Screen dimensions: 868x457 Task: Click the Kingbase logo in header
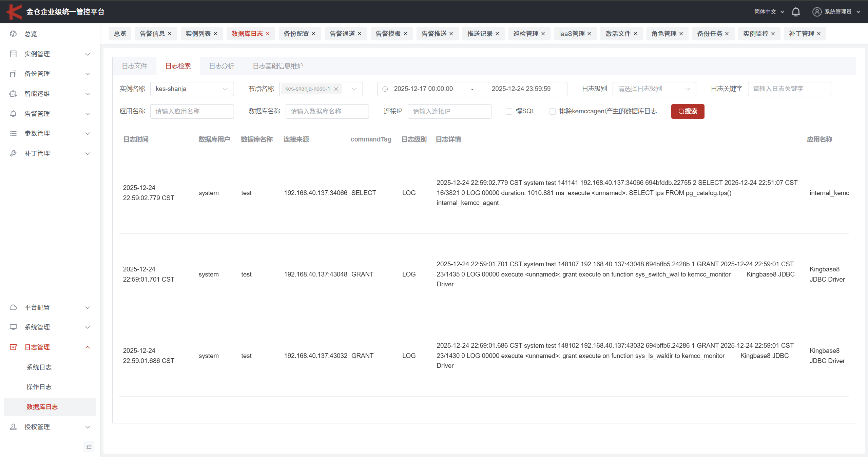[x=14, y=12]
